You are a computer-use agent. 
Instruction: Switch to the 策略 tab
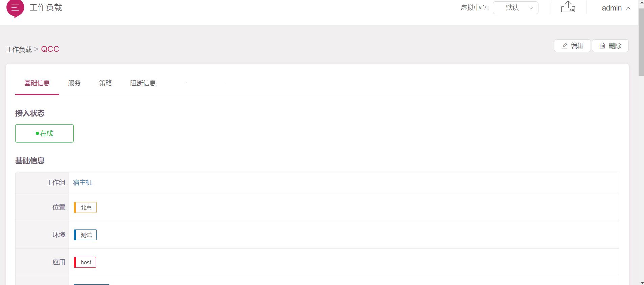[106, 83]
